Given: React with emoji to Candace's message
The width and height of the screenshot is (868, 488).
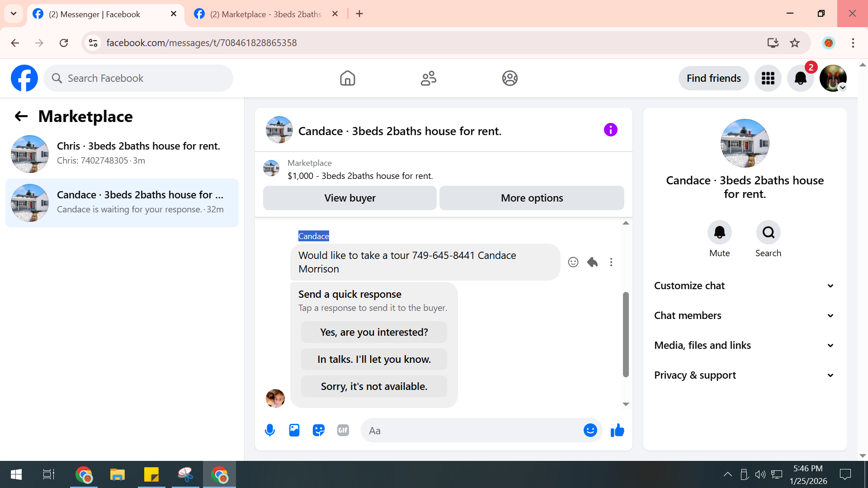Looking at the screenshot, I should click(x=573, y=262).
